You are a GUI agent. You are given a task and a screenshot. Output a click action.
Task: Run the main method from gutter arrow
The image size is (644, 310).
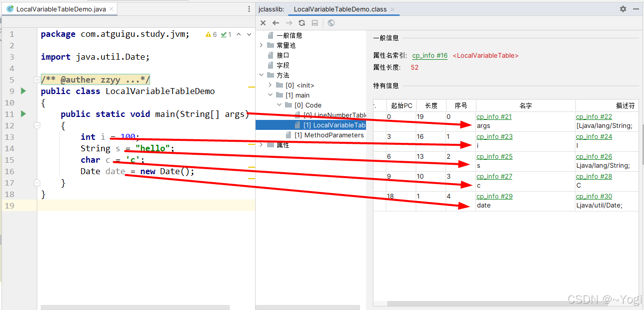[x=23, y=114]
